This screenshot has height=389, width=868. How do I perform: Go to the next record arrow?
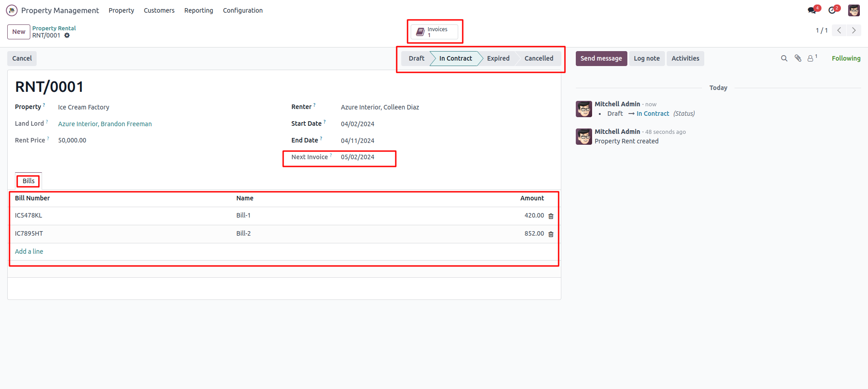click(x=854, y=30)
